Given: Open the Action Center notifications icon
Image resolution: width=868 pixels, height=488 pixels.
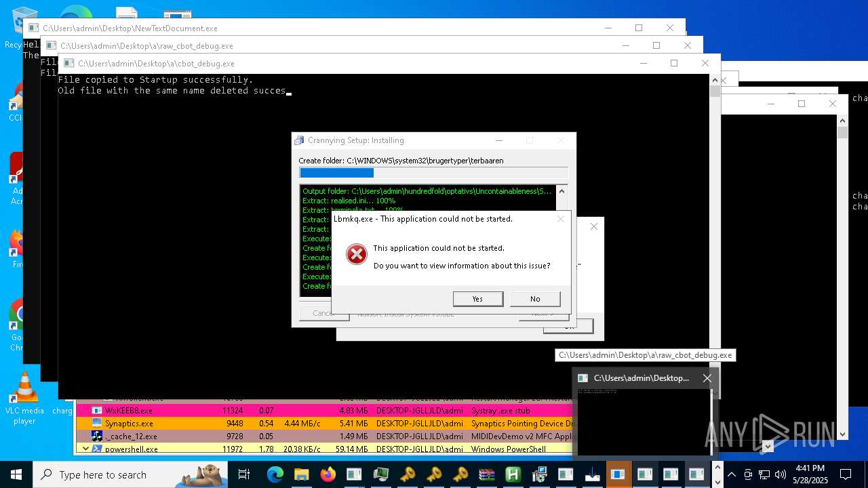Looking at the screenshot, I should (846, 474).
